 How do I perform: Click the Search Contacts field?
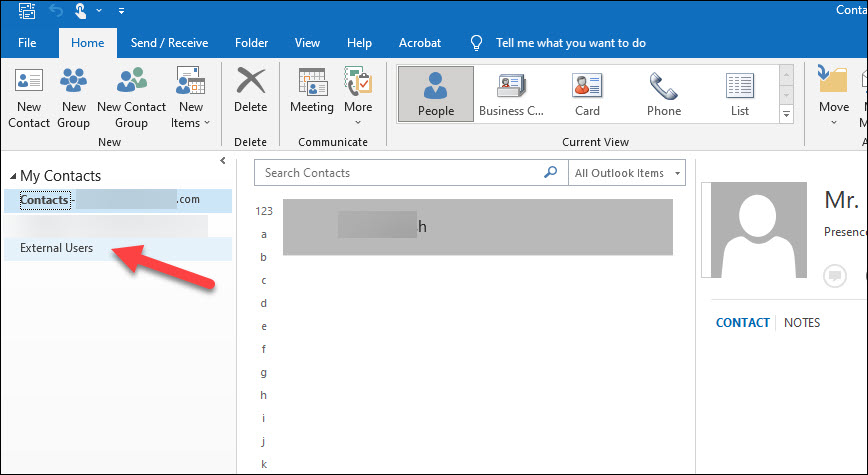[399, 173]
